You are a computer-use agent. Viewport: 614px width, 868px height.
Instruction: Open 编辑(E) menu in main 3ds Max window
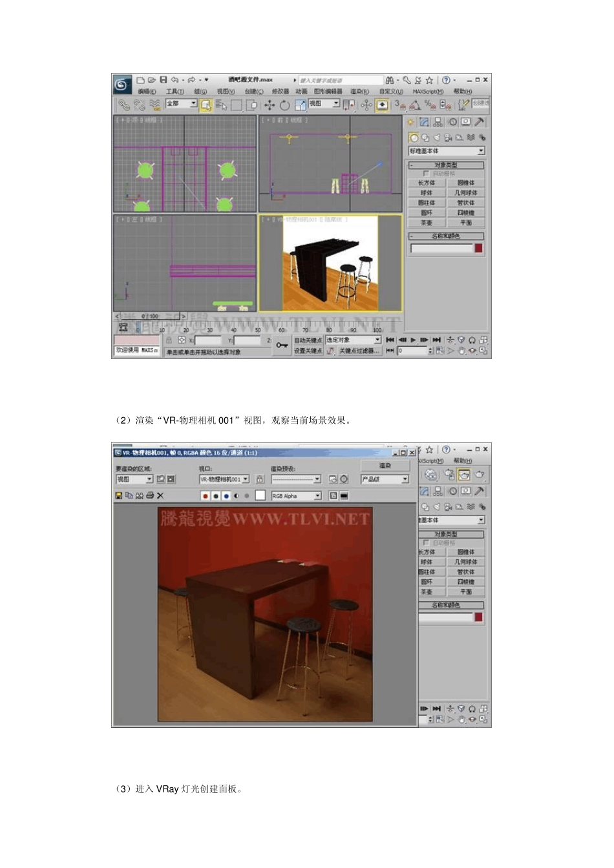click(147, 92)
